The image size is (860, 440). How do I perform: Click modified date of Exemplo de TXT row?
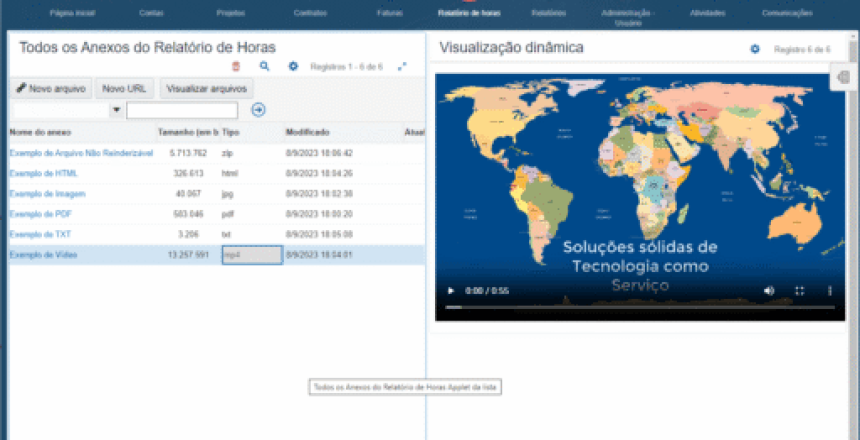pyautogui.click(x=319, y=234)
